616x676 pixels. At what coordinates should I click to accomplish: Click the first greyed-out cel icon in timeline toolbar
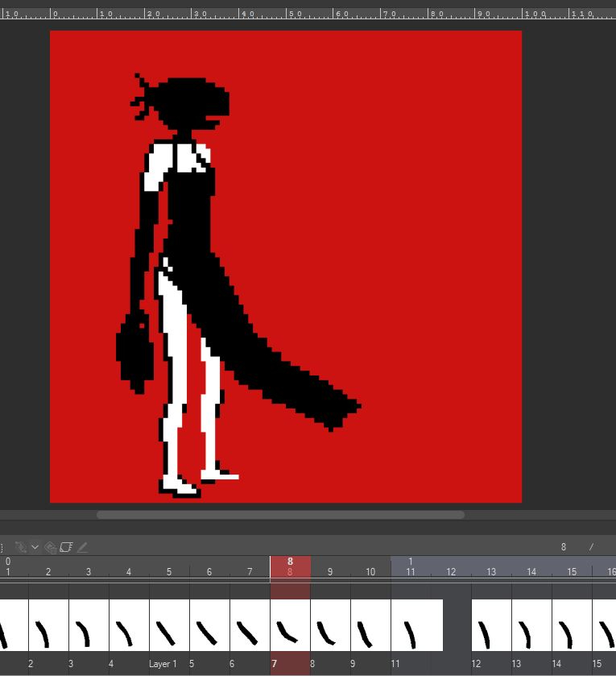pos(21,547)
